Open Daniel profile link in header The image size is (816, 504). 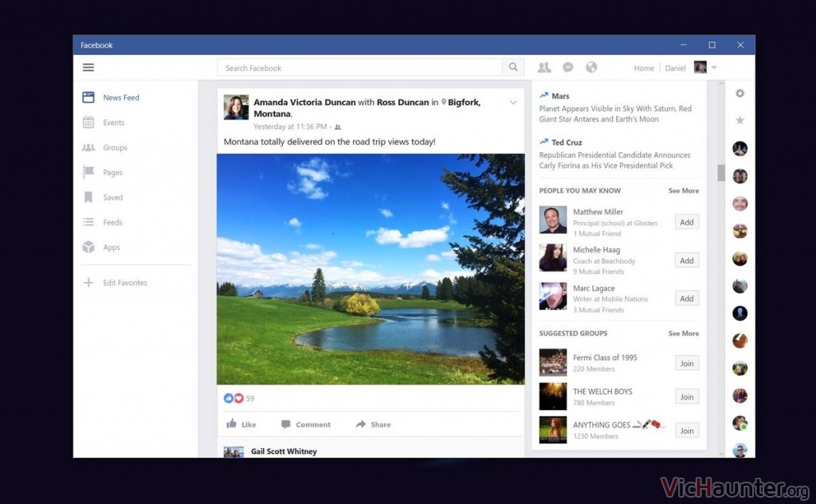tap(675, 68)
